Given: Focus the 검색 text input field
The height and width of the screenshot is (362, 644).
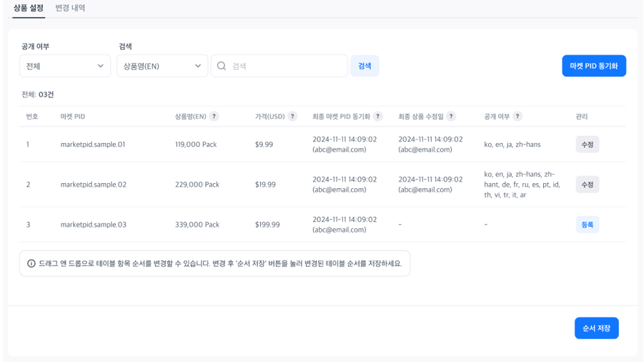Looking at the screenshot, I should tap(286, 66).
